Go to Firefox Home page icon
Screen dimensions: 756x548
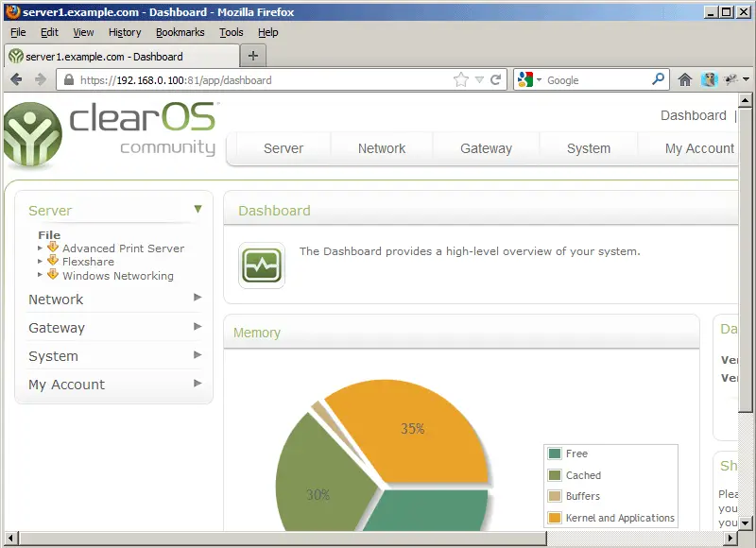coord(684,79)
